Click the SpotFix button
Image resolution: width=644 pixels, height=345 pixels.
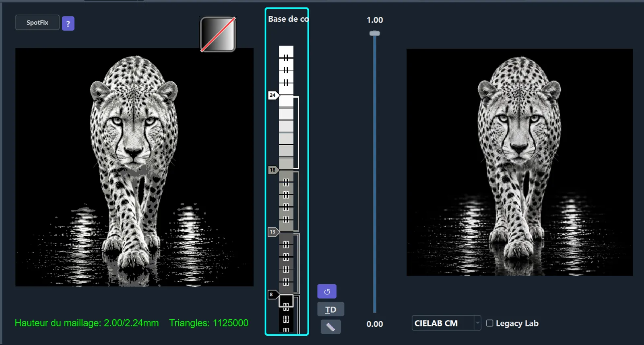tap(37, 23)
